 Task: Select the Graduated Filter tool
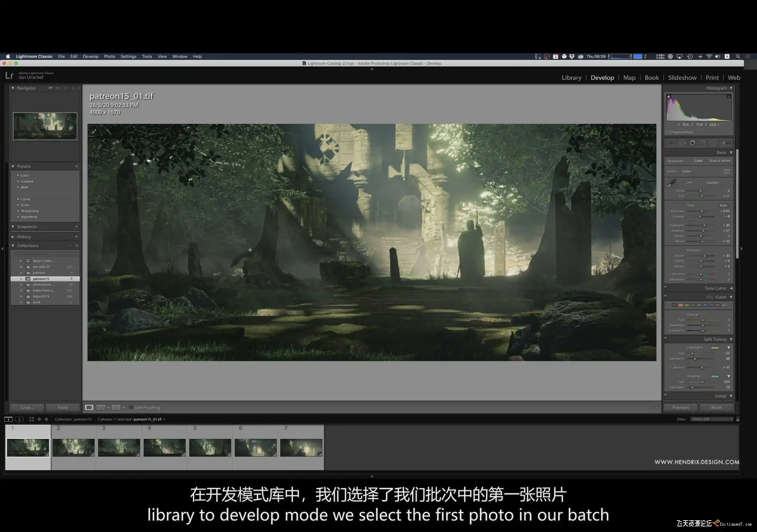point(703,143)
